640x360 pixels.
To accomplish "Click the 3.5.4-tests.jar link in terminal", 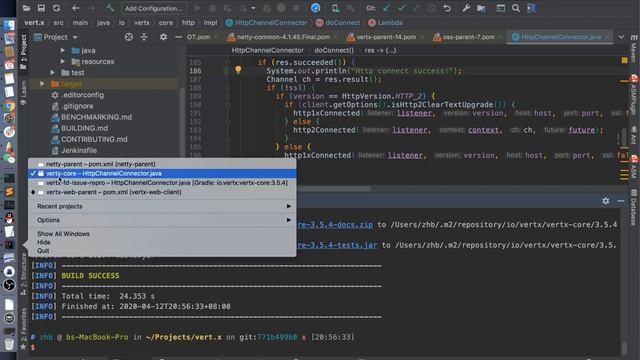I will tap(337, 245).
